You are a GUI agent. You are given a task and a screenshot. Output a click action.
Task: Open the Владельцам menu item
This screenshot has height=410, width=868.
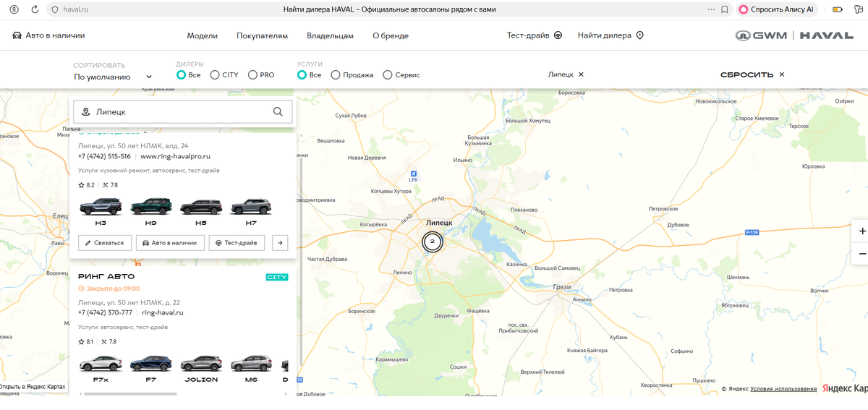[x=330, y=35]
